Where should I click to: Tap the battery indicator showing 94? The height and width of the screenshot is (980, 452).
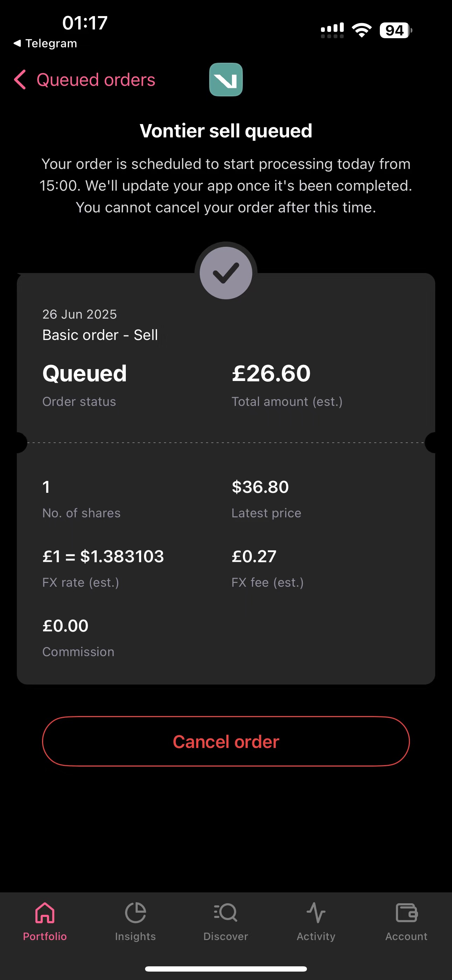pyautogui.click(x=396, y=30)
